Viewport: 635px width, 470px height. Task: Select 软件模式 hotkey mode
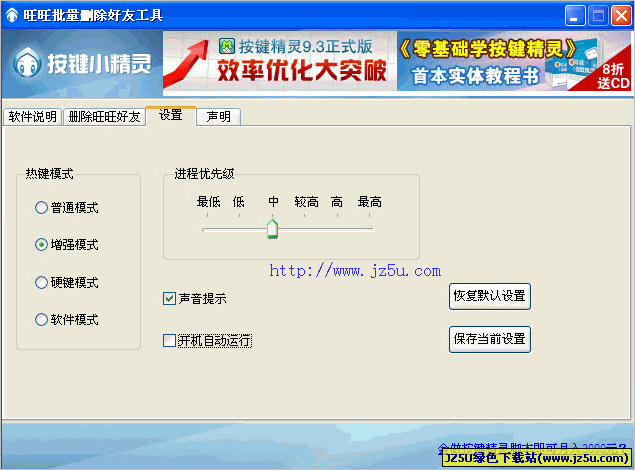42,320
